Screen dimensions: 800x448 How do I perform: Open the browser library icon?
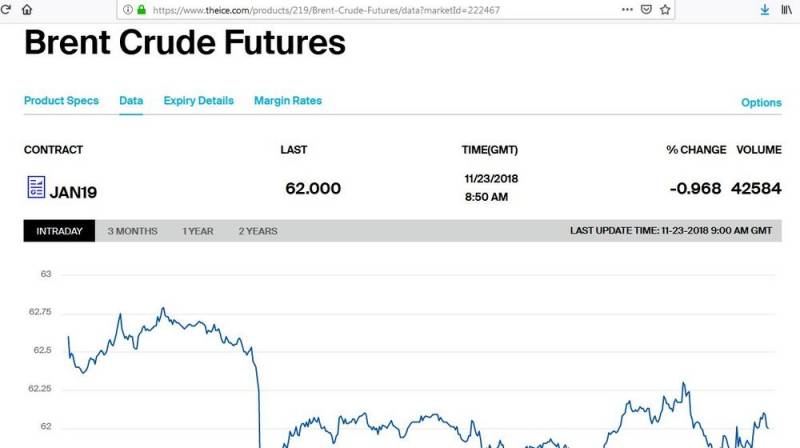tap(786, 9)
